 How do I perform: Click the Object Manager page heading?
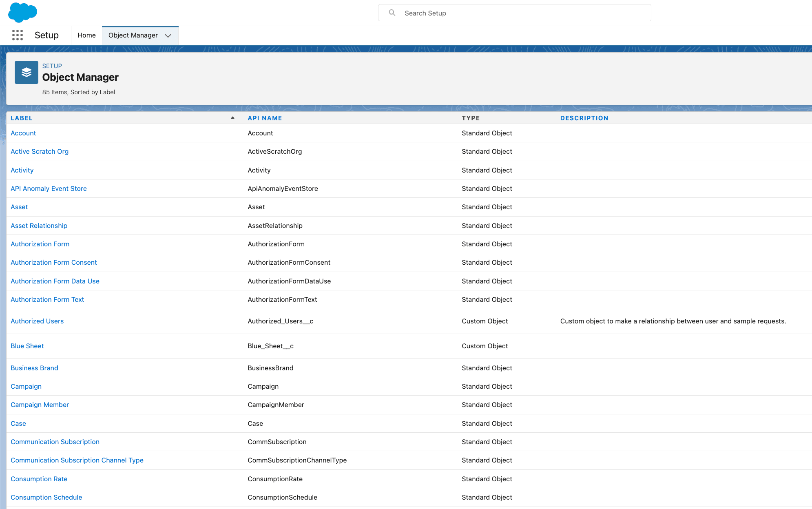coord(80,77)
